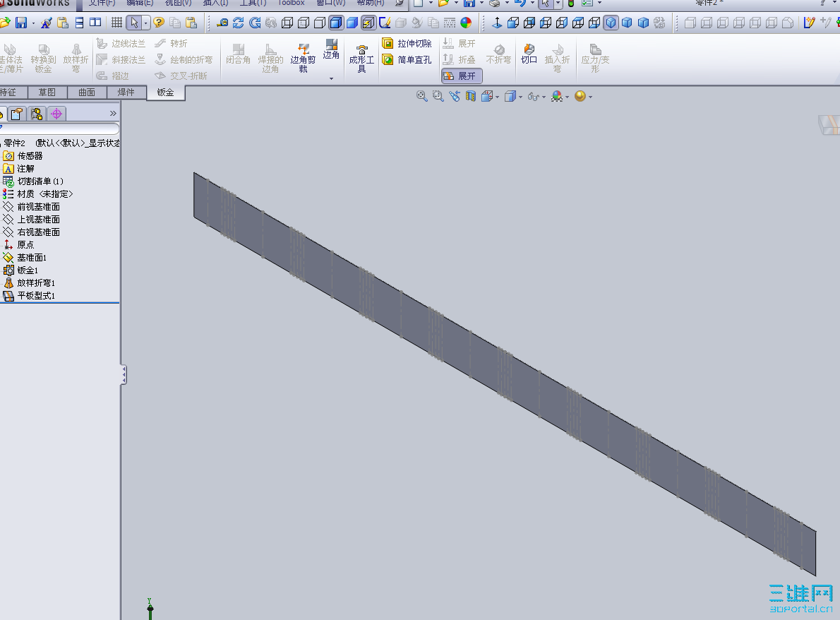The height and width of the screenshot is (620, 840).
Task: Toggle the highlighted Flatten (展开) button
Action: pos(462,76)
